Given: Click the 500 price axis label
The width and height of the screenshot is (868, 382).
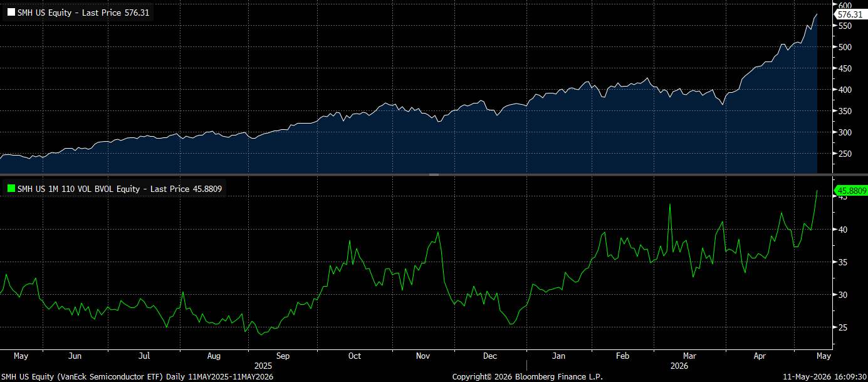Looking at the screenshot, I should coord(845,47).
